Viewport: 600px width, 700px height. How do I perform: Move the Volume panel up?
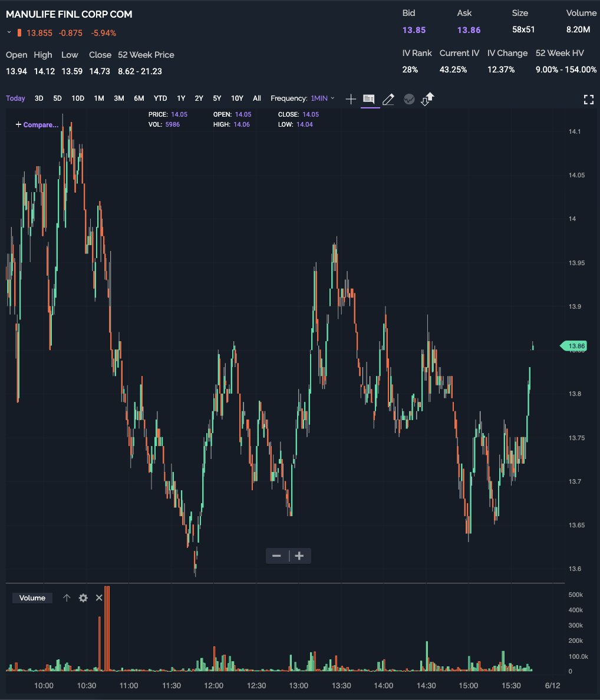click(x=67, y=597)
